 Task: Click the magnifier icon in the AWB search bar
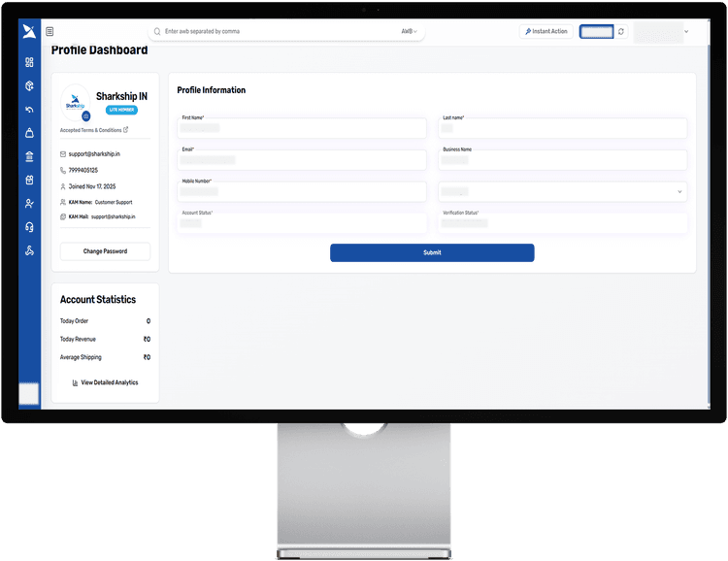point(157,31)
